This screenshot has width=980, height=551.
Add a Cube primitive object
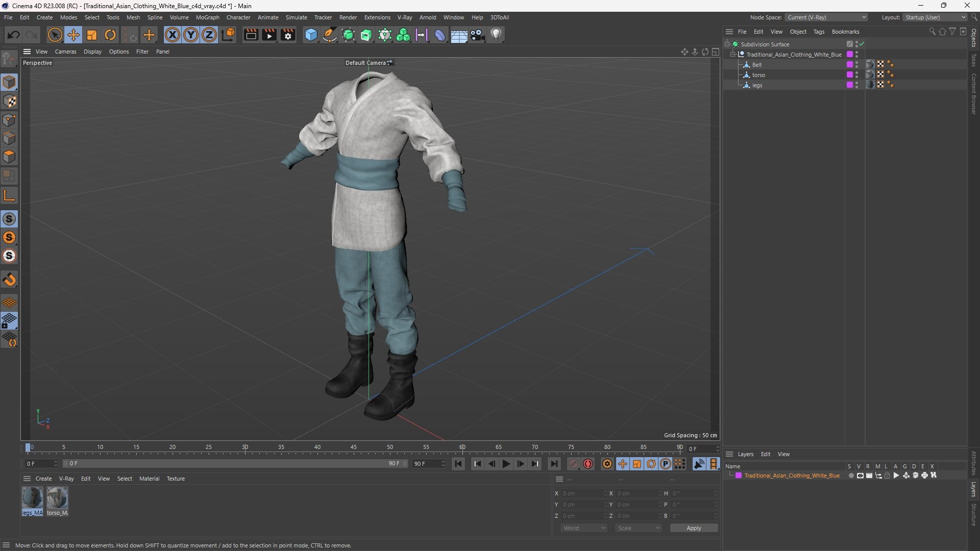[311, 35]
